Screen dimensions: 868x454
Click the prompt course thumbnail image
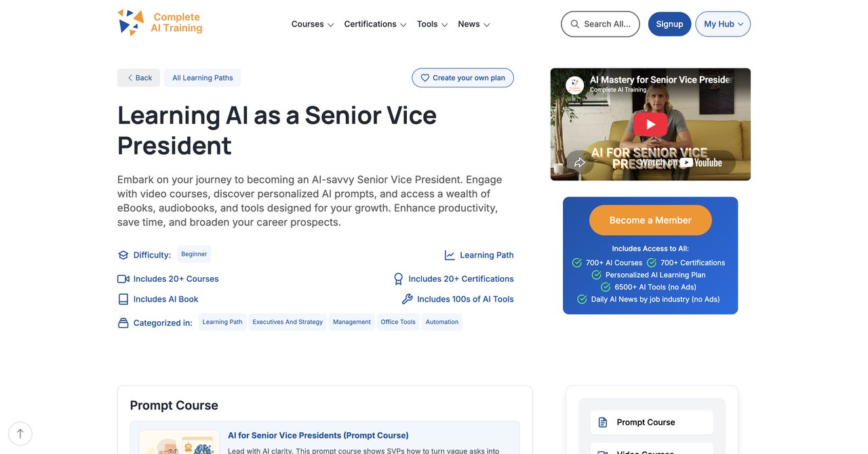pyautogui.click(x=179, y=442)
